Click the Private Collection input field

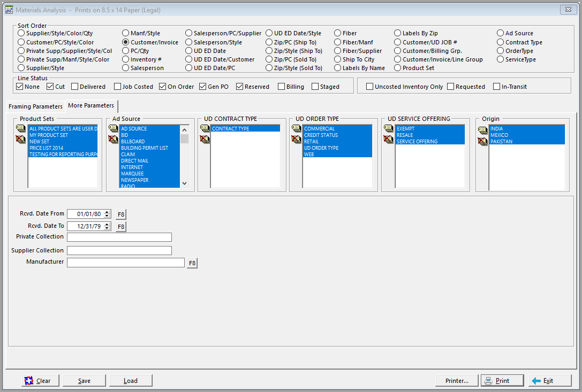tap(119, 237)
